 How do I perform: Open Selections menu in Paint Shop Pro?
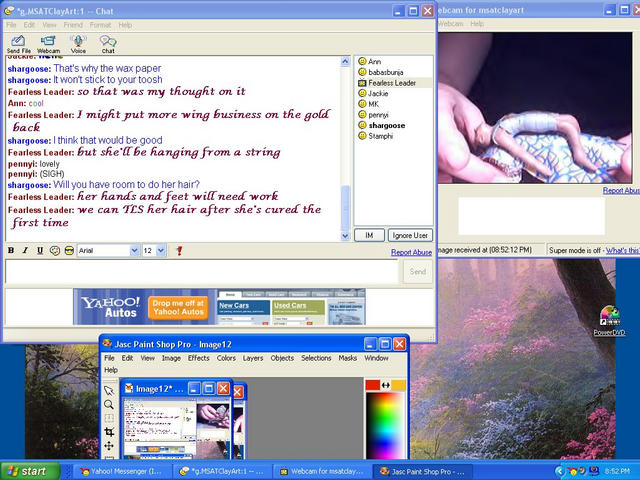(x=316, y=358)
